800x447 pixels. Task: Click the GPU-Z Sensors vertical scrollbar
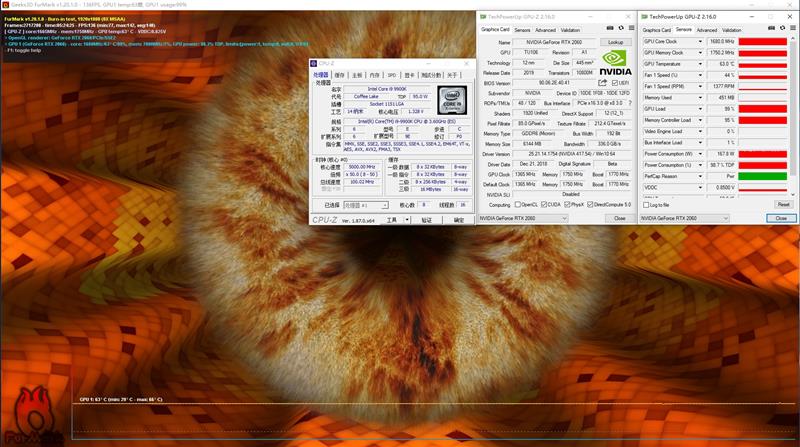793,115
